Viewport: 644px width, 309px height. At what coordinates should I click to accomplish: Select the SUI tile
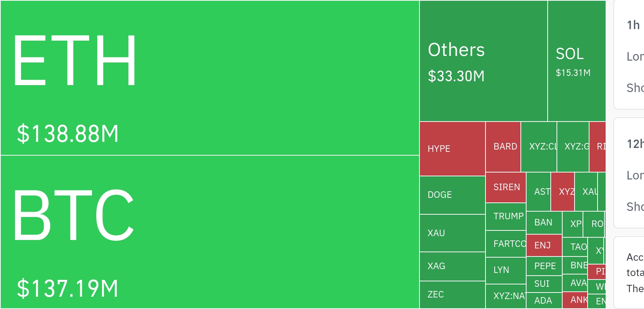[x=544, y=284]
